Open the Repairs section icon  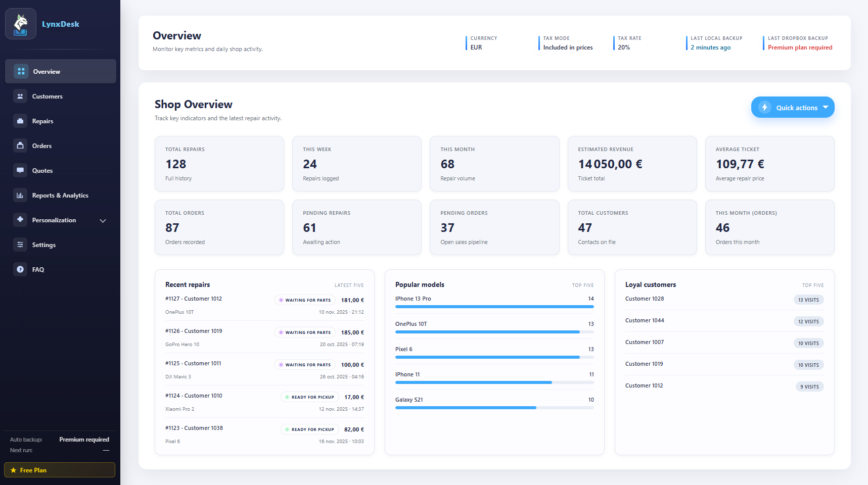click(x=20, y=121)
